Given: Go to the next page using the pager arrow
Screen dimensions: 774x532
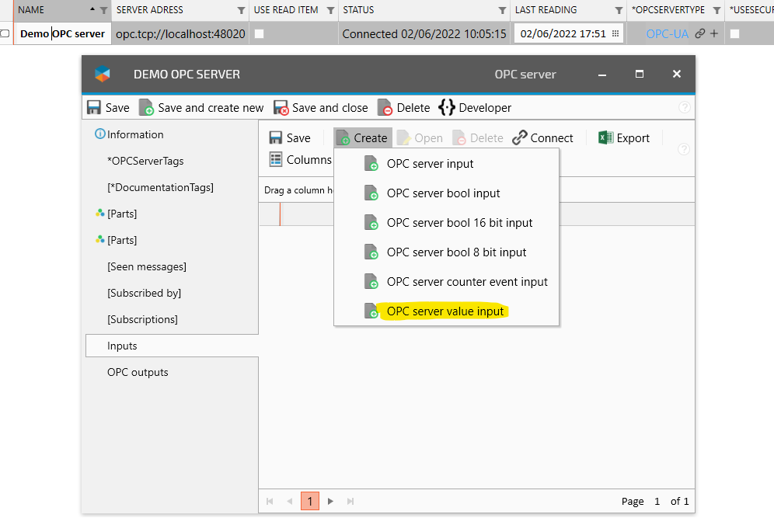Looking at the screenshot, I should (x=330, y=501).
